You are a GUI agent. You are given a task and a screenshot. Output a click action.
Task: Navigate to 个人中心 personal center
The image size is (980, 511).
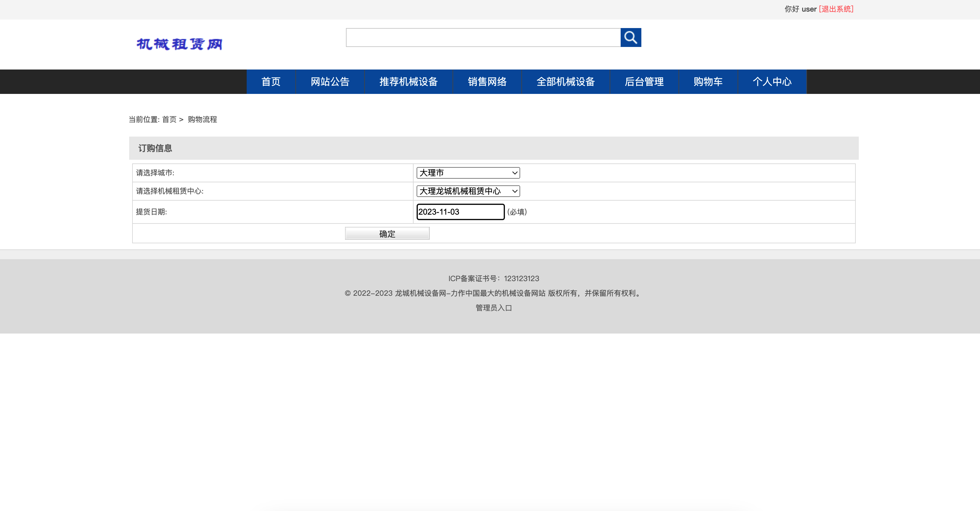[772, 81]
